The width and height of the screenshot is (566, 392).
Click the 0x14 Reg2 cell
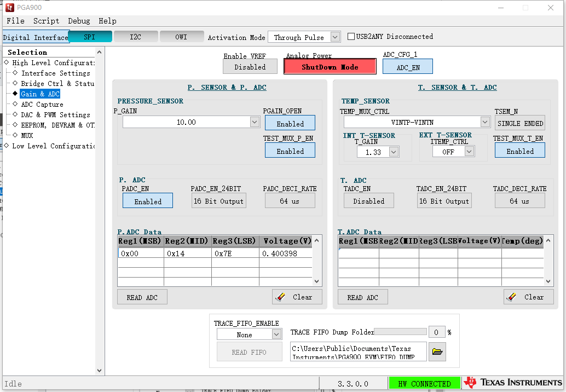(187, 253)
